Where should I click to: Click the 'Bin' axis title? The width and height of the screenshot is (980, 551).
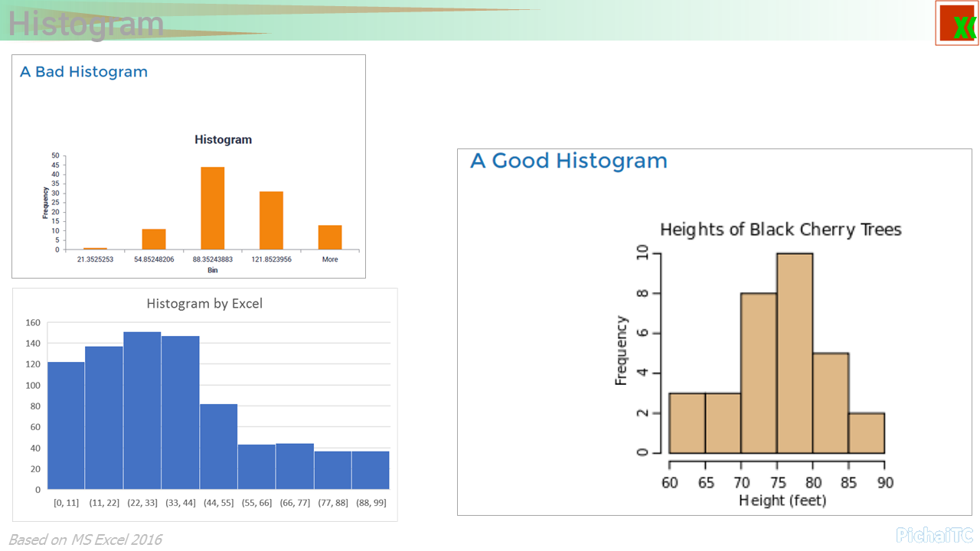pos(213,270)
